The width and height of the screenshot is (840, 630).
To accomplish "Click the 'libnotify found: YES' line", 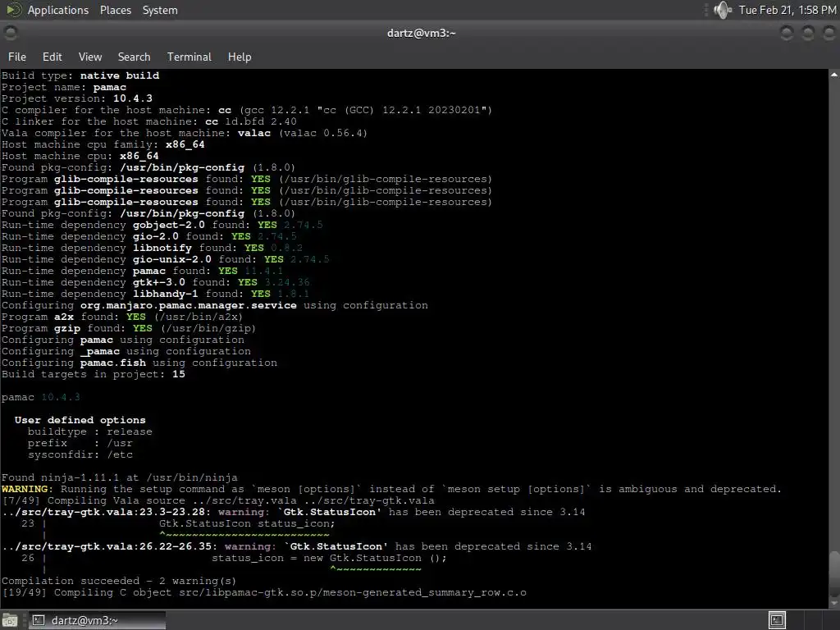I will click(x=152, y=248).
